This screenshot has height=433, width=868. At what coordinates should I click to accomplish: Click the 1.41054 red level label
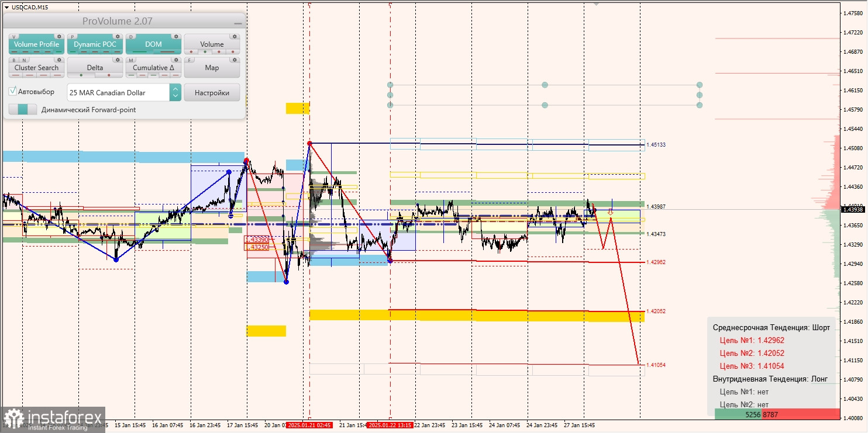tap(656, 365)
